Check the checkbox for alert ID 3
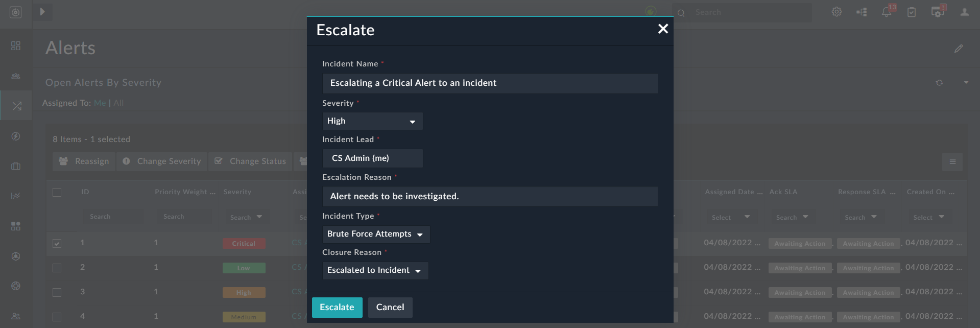Image resolution: width=980 pixels, height=328 pixels. [57, 292]
